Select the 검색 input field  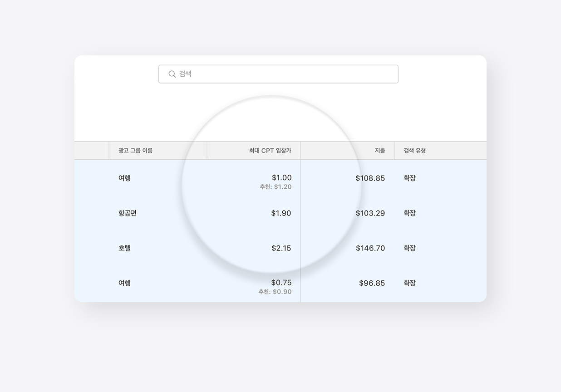pyautogui.click(x=278, y=73)
